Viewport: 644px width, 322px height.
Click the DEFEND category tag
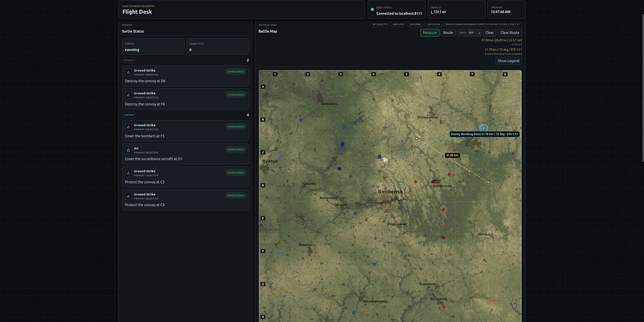[x=129, y=115]
